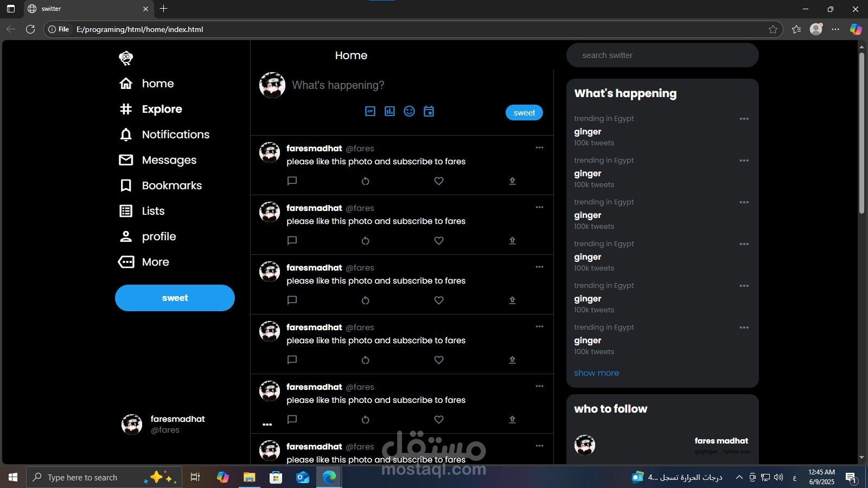Open the home icon in sidebar
Screen dimensions: 868x488
click(126, 84)
